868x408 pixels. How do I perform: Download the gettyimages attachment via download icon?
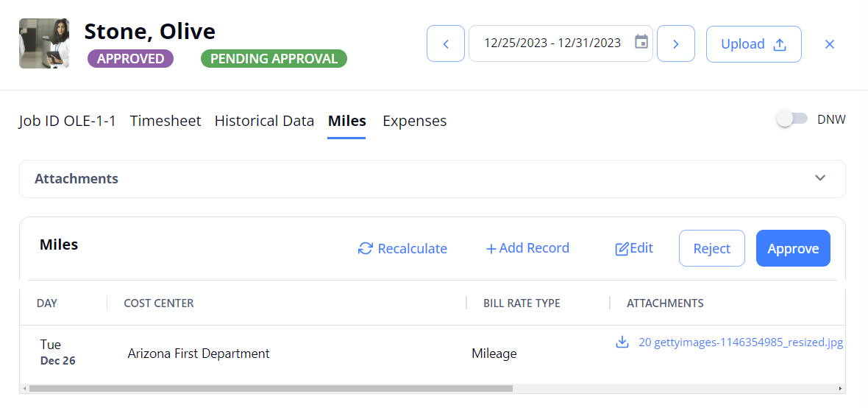(x=622, y=342)
